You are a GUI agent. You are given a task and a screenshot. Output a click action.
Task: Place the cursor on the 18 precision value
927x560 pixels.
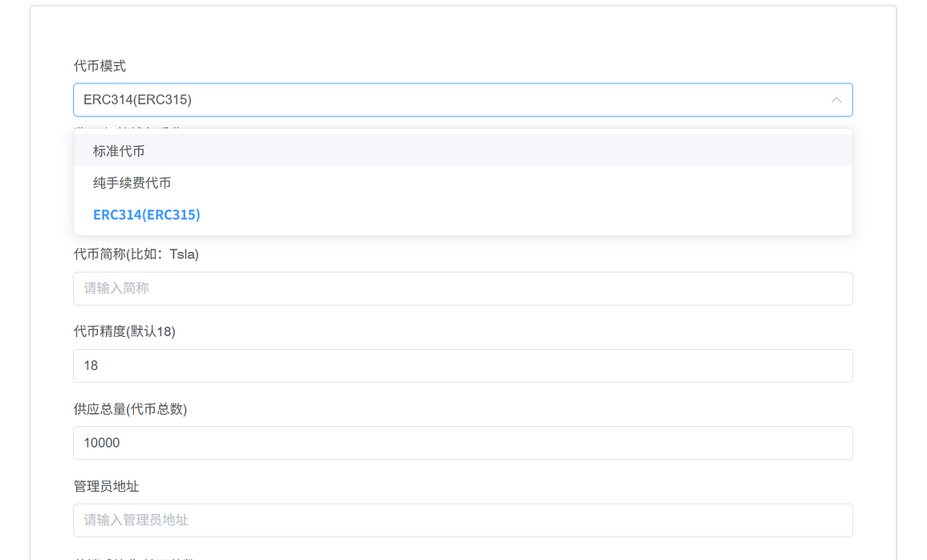pyautogui.click(x=91, y=366)
